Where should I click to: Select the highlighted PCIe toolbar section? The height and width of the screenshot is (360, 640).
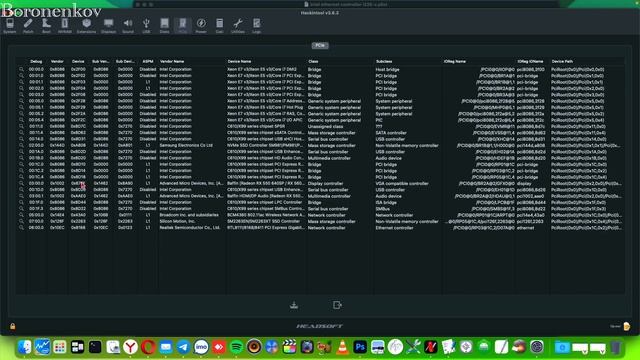tap(182, 25)
